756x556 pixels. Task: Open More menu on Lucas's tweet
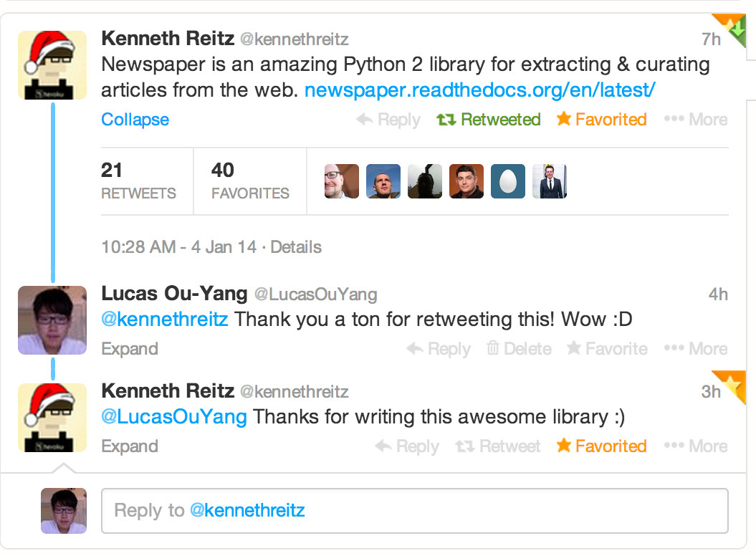(x=695, y=348)
